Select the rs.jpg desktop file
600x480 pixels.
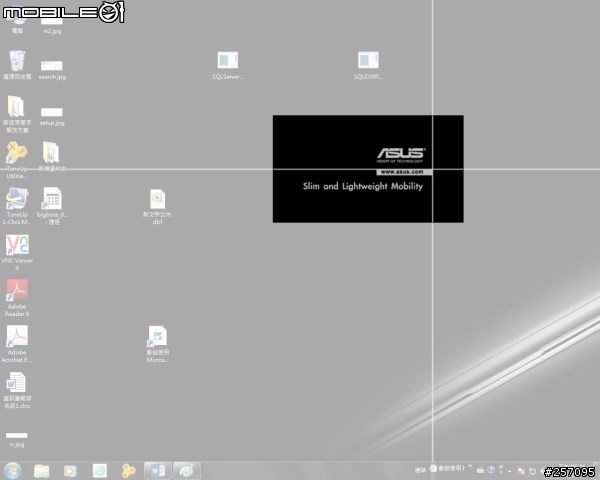pyautogui.click(x=17, y=439)
